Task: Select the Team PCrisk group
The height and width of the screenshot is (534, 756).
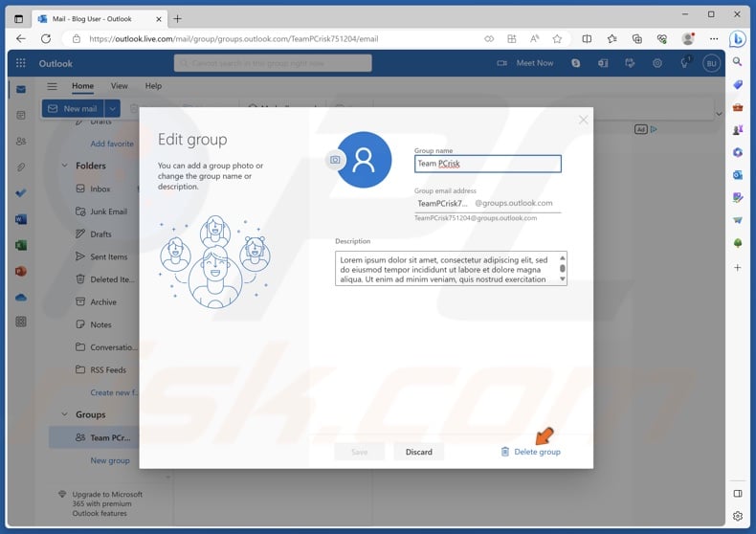Action: pos(94,437)
